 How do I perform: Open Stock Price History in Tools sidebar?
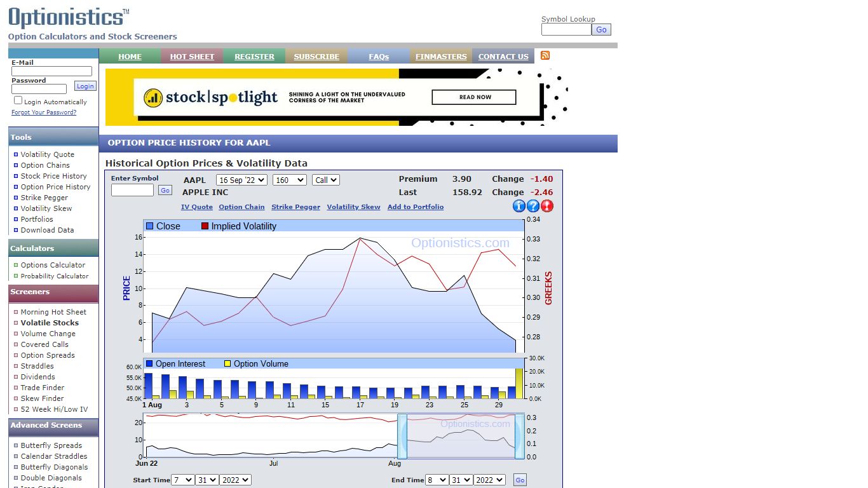coord(53,176)
